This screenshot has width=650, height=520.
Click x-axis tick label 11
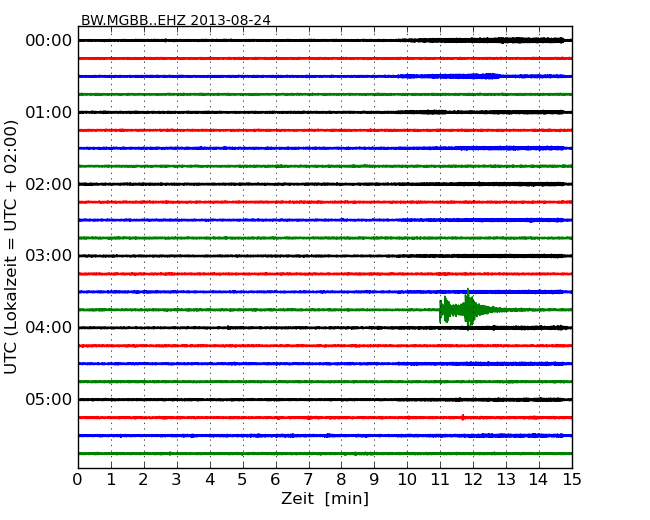pyautogui.click(x=440, y=480)
